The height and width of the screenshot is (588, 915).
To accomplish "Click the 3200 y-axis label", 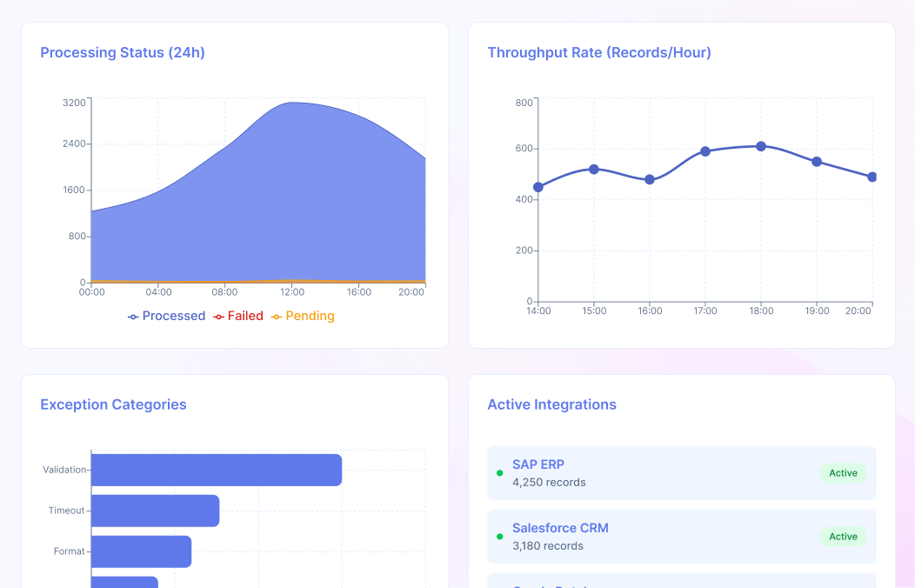I will point(74,103).
